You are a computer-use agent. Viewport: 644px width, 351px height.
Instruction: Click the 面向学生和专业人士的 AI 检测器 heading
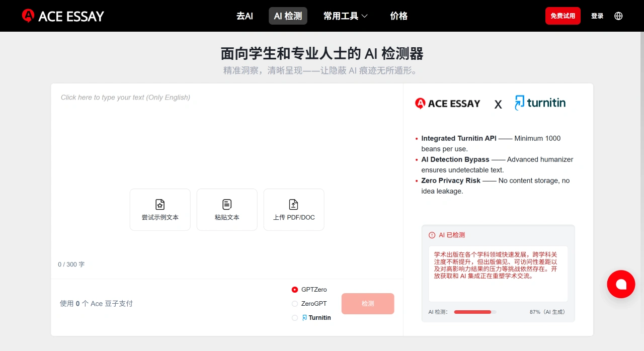click(322, 54)
